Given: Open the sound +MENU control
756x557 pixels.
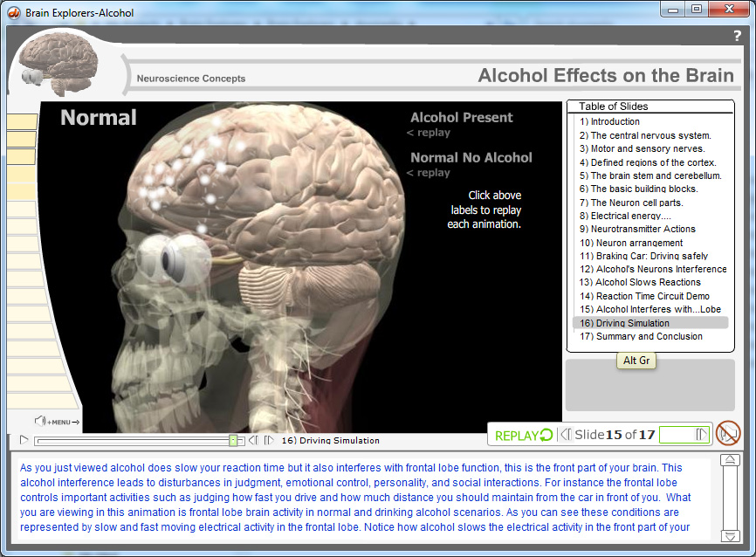Looking at the screenshot, I should (x=58, y=422).
